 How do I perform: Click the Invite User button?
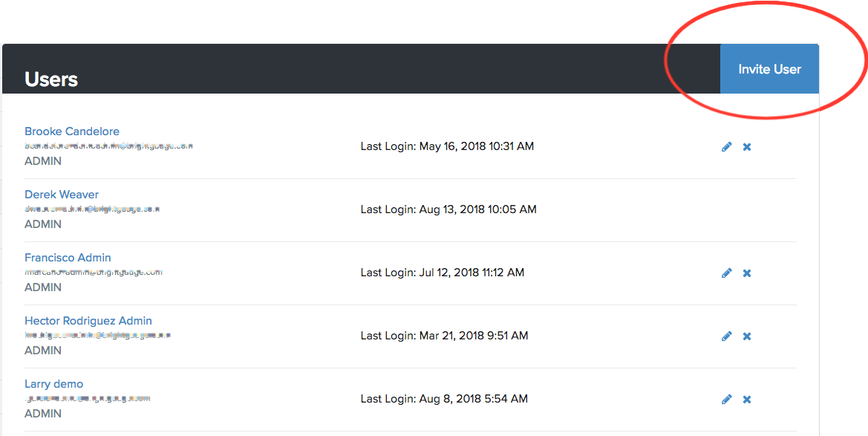(769, 69)
